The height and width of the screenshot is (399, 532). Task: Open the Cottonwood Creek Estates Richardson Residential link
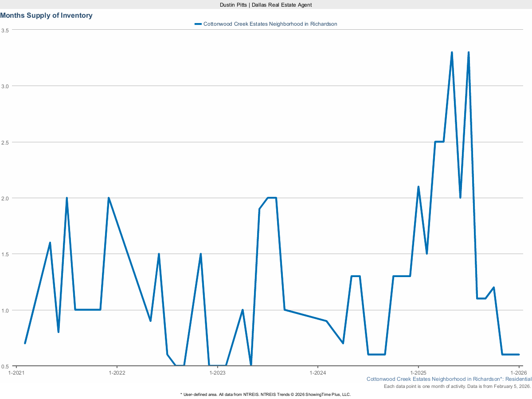449,379
